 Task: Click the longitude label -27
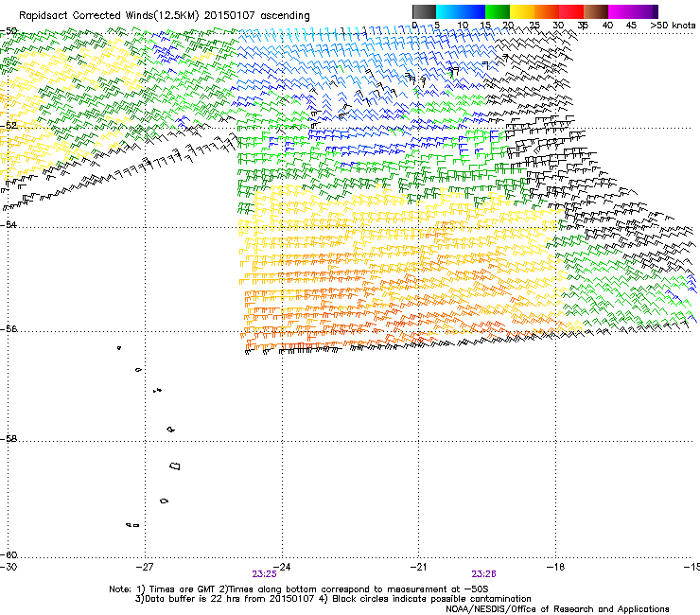(145, 567)
